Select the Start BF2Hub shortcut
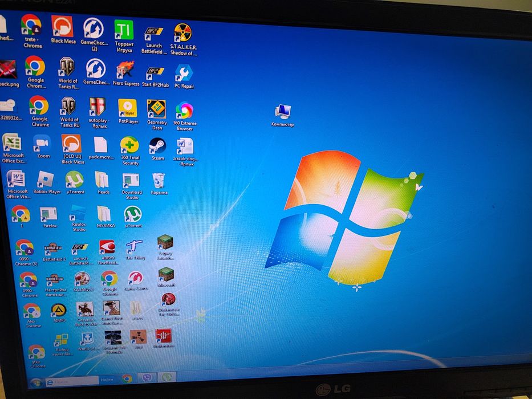Viewport: 532px width, 399px height. point(155,77)
